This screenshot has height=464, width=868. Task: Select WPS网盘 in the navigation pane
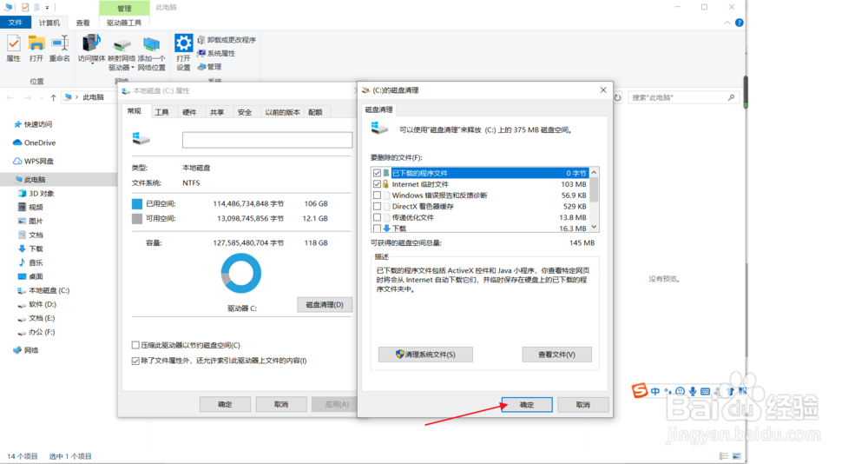pos(33,161)
